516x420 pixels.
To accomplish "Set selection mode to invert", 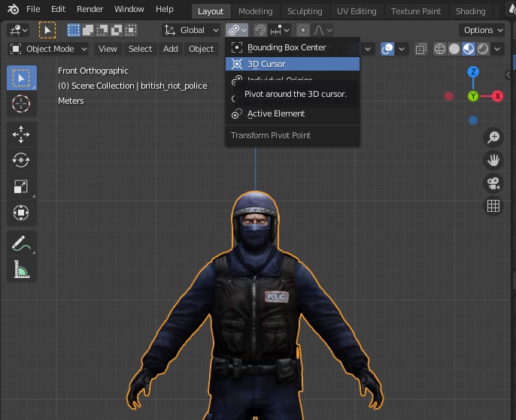I will pyautogui.click(x=117, y=30).
